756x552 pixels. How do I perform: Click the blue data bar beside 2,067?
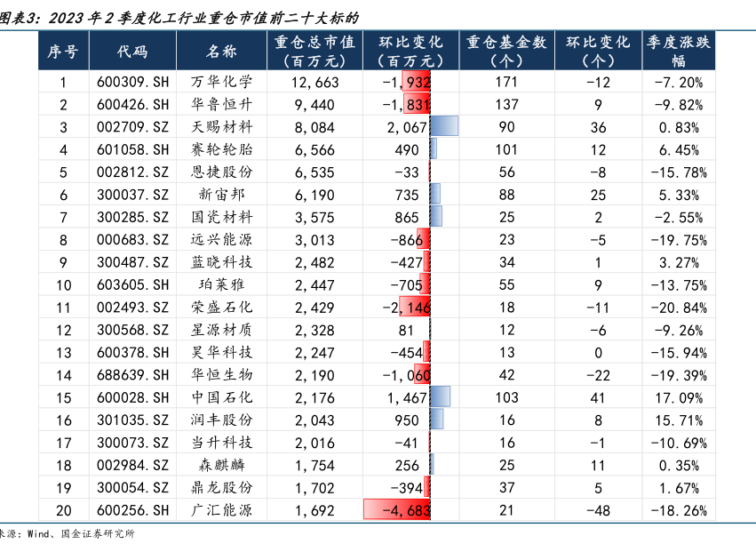click(x=444, y=127)
